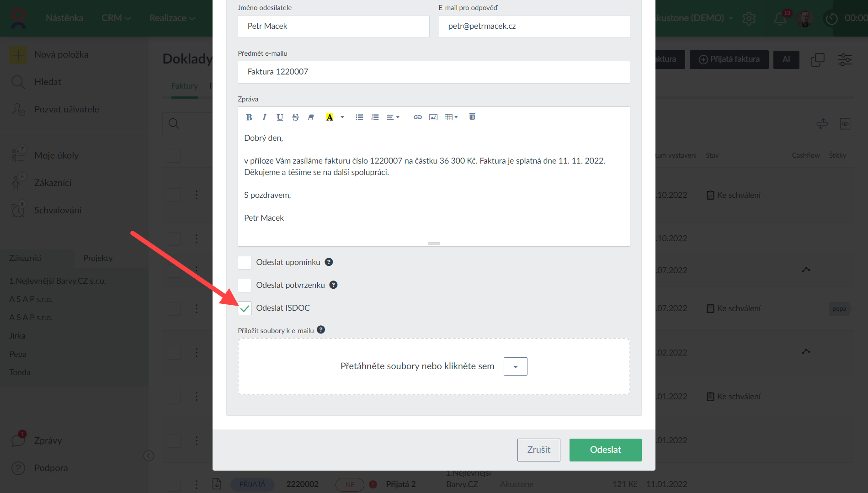Open the CRM menu
This screenshot has width=868, height=493.
pyautogui.click(x=116, y=18)
